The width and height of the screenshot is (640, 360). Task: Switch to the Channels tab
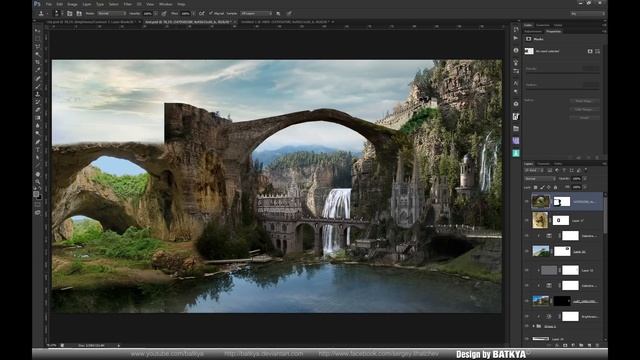(x=543, y=164)
